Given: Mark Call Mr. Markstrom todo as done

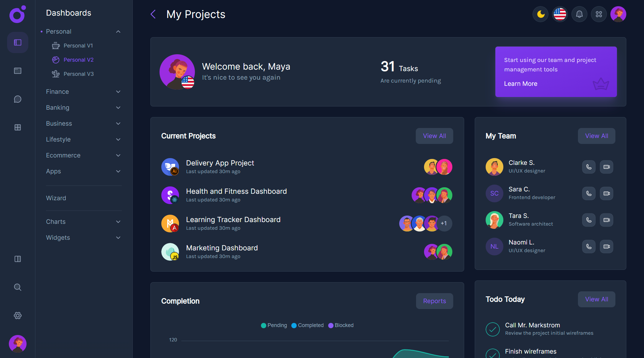Looking at the screenshot, I should coord(492,329).
